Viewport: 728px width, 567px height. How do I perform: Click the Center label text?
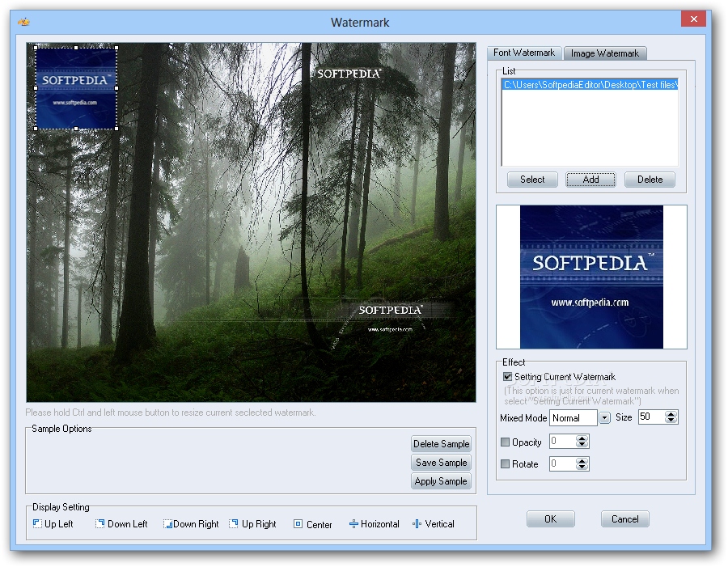[x=319, y=524]
